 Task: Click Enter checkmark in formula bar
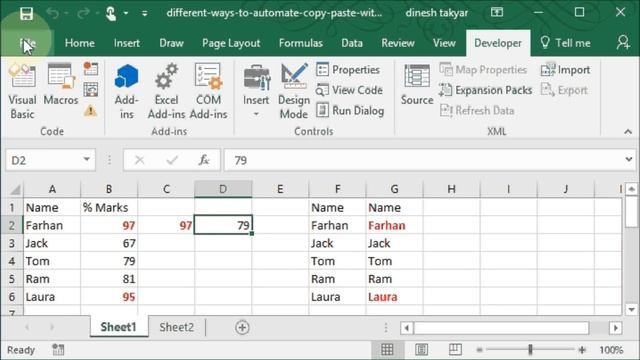(x=172, y=160)
